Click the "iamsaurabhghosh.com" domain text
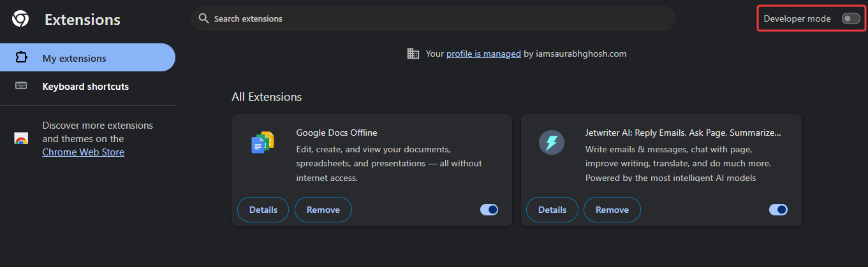This screenshot has width=868, height=267. (582, 54)
